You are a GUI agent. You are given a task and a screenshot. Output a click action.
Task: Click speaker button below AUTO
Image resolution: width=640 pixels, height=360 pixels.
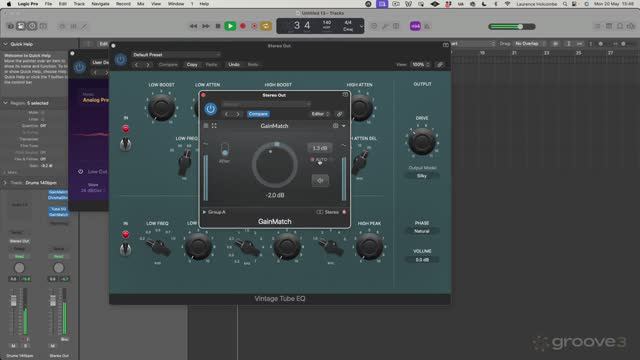coord(320,180)
